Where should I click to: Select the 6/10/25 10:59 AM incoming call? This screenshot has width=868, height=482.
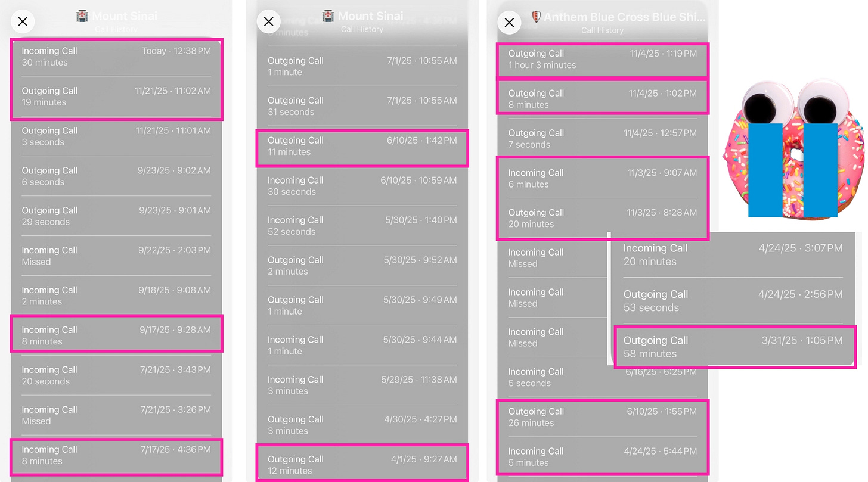[x=362, y=186]
